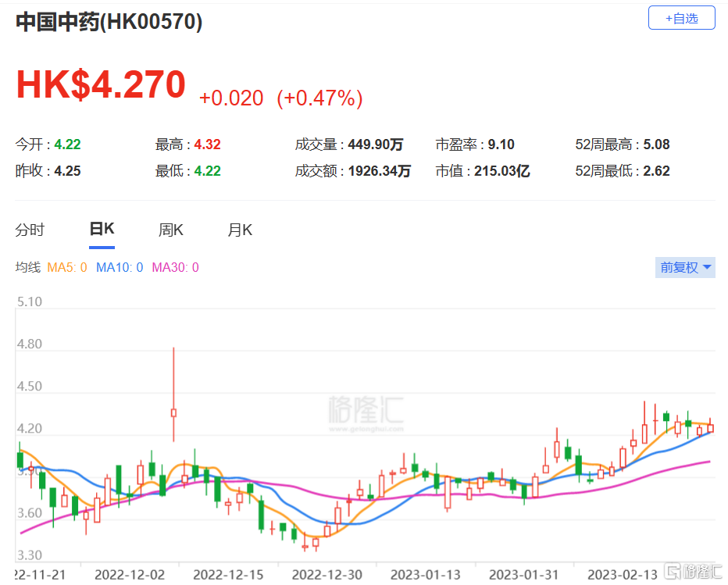The width and height of the screenshot is (728, 585).
Task: Click the 2023-02-13 date axis label
Action: [622, 575]
